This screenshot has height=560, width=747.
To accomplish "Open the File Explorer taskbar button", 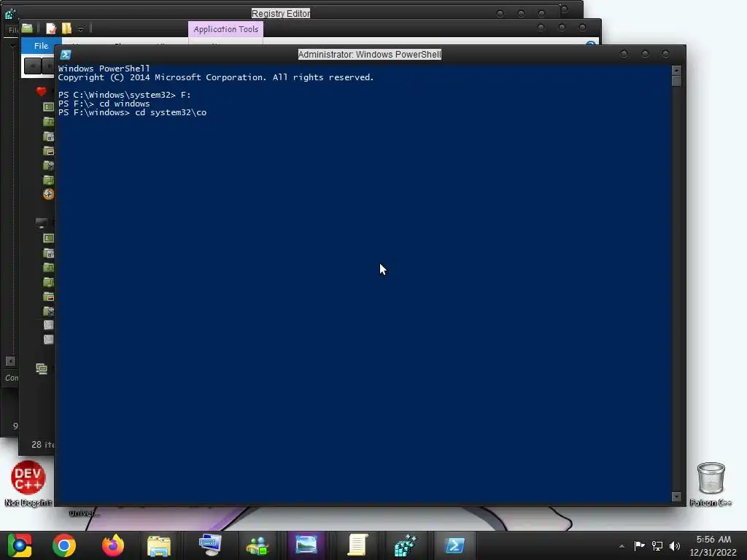I will (x=159, y=545).
